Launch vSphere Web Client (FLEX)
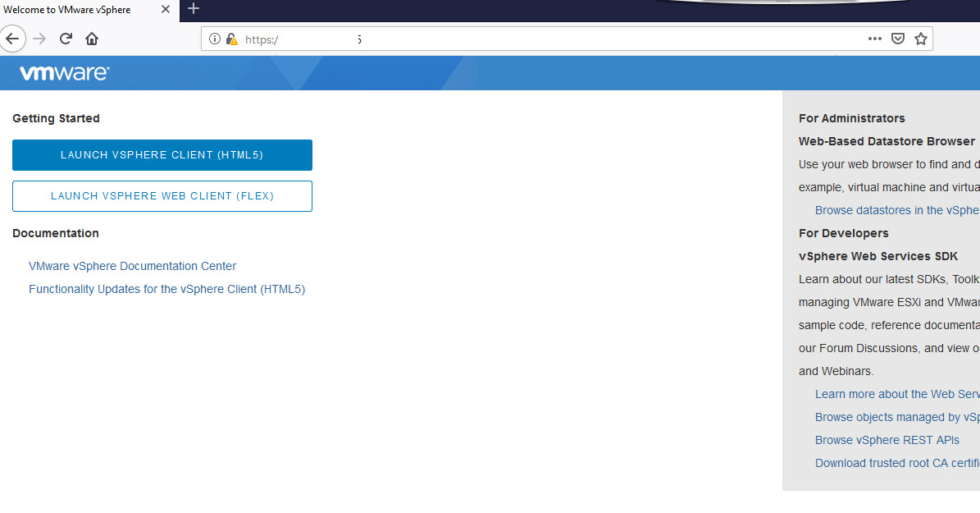The width and height of the screenshot is (980, 513). click(162, 196)
